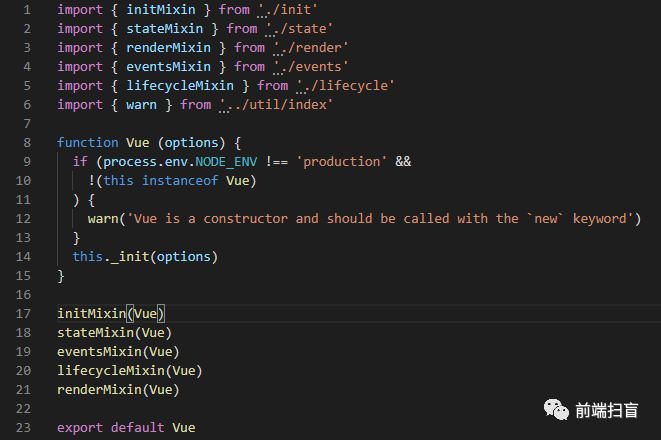661x440 pixels.
Task: Click the word keyword in the warning string
Action: 599,218
